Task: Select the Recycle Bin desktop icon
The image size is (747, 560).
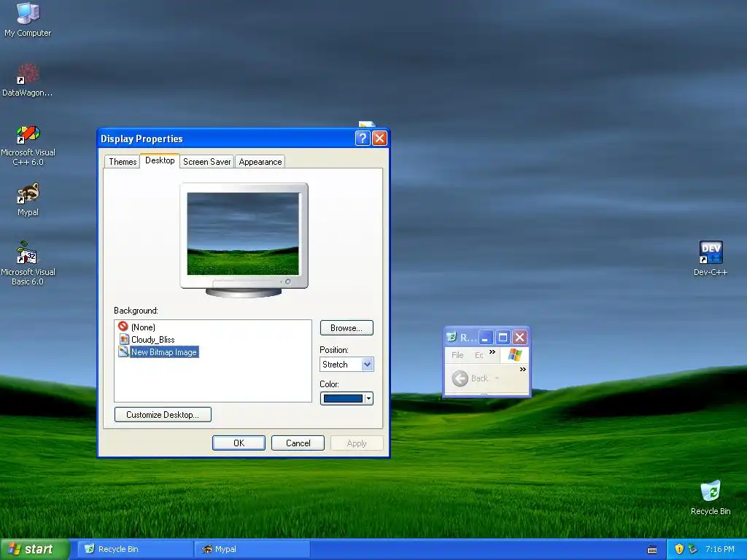Action: (711, 497)
